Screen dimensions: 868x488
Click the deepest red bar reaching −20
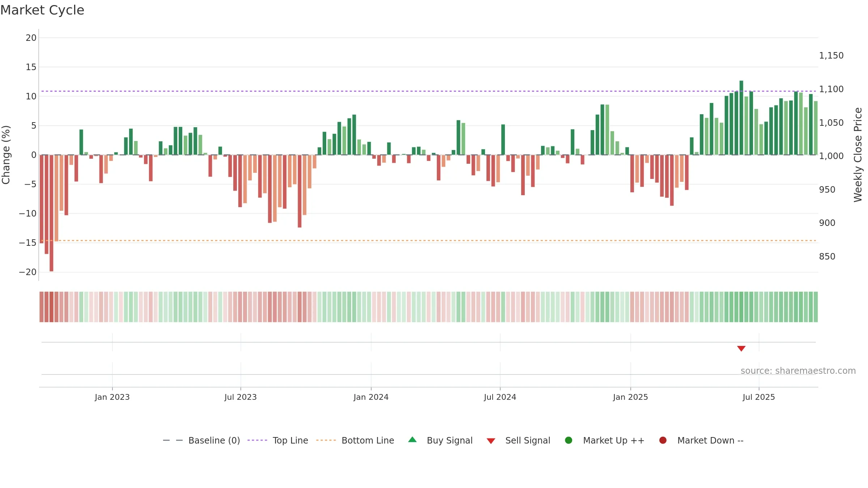coord(51,213)
